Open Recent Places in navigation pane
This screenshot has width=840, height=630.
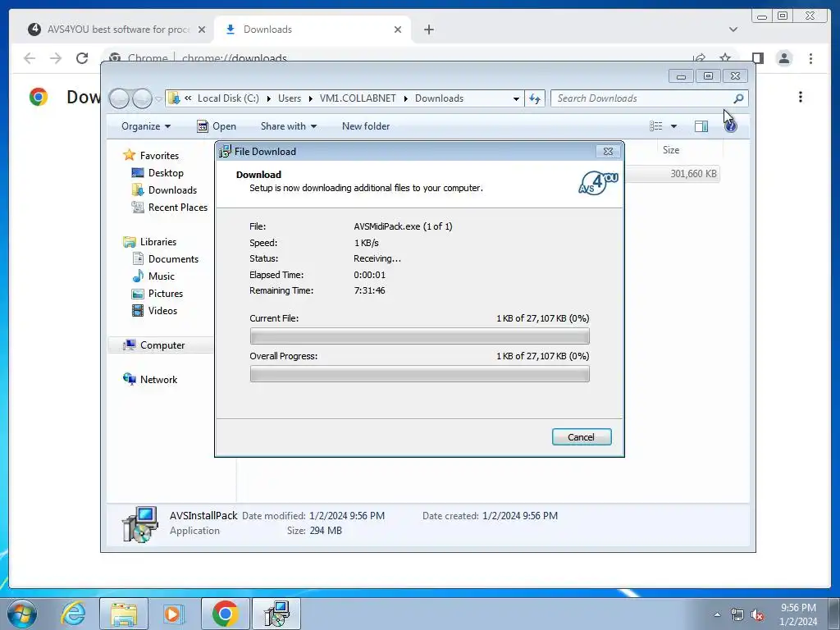[178, 207]
